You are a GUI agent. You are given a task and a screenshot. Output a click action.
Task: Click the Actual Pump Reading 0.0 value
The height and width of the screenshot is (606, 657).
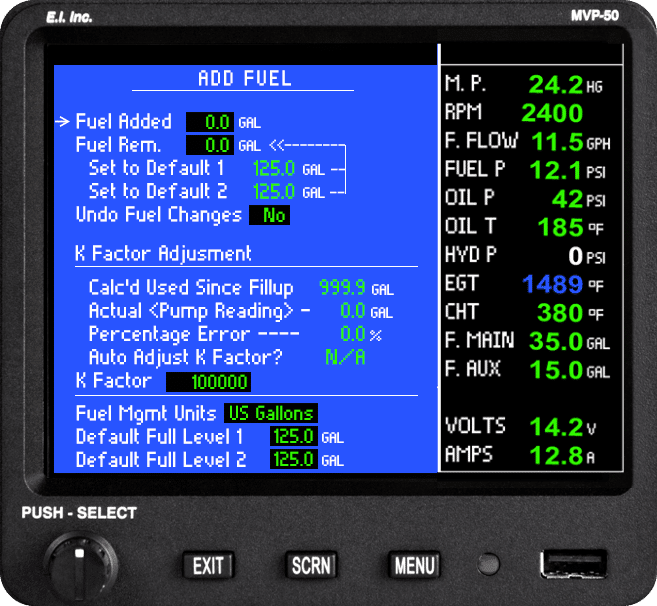[x=352, y=311]
